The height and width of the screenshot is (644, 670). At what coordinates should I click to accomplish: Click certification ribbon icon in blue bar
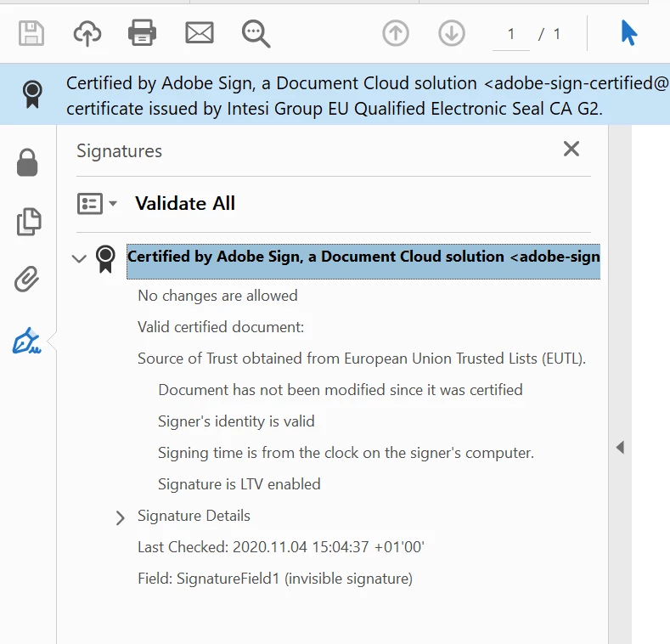pos(32,94)
